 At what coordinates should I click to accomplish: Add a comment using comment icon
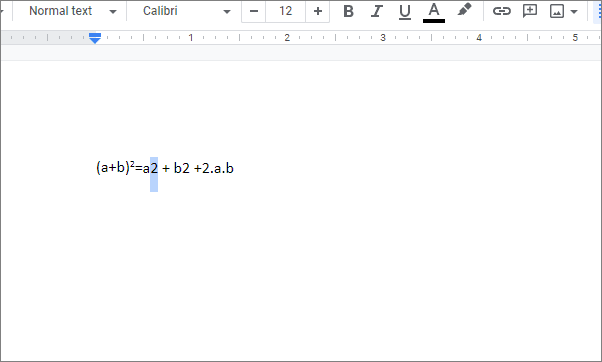(x=530, y=11)
